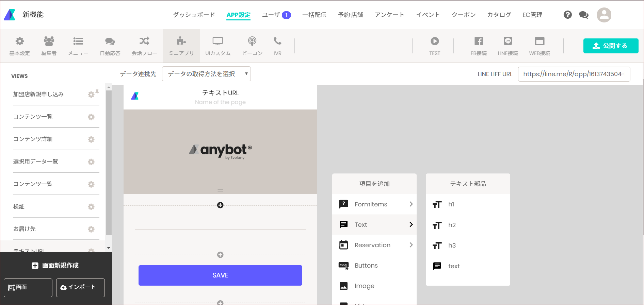The image size is (644, 305).
Task: Open the 会話フロー conversation flow
Action: click(x=144, y=46)
